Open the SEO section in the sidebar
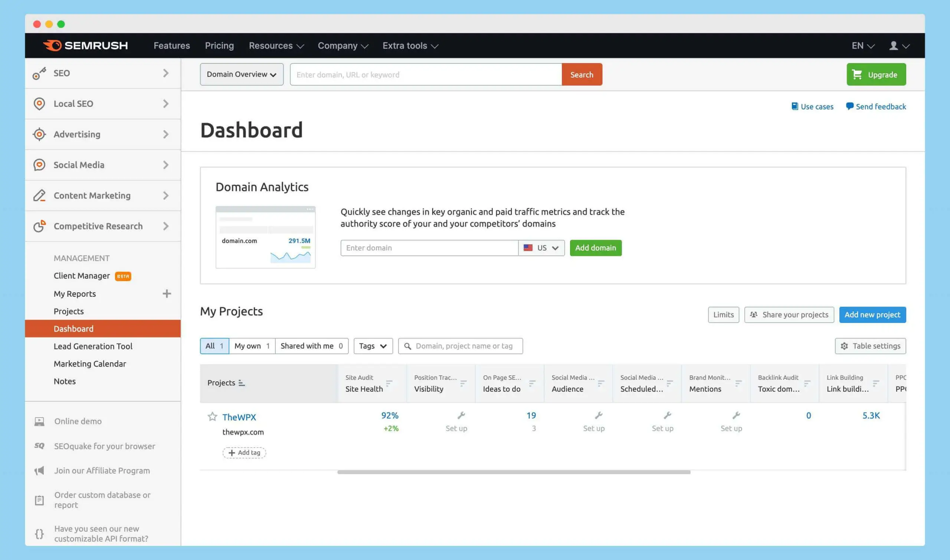Screen dimensions: 950x560 click(39, 73)
